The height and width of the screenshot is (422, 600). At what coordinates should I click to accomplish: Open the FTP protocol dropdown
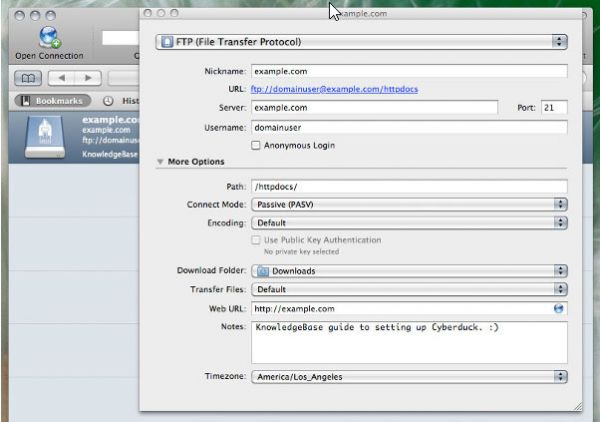[361, 42]
